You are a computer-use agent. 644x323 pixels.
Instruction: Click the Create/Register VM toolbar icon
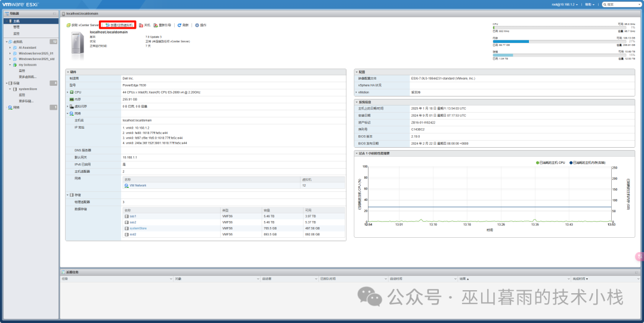(108, 25)
